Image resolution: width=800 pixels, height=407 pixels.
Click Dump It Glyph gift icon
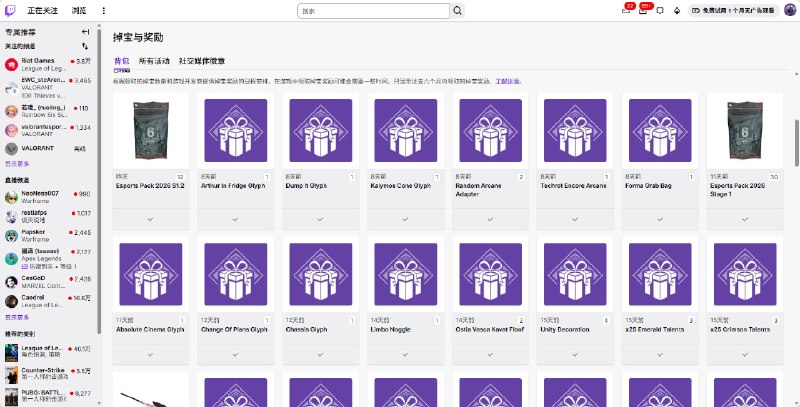[x=320, y=131]
